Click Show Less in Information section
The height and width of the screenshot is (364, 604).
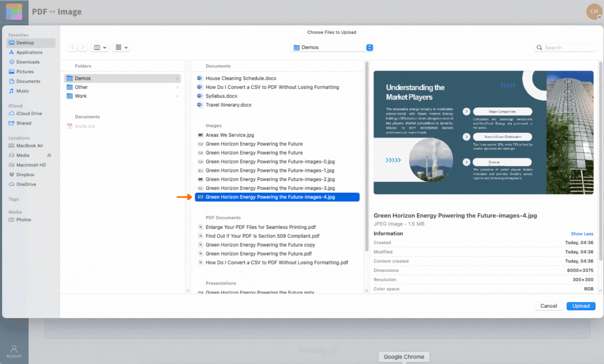pyautogui.click(x=582, y=234)
